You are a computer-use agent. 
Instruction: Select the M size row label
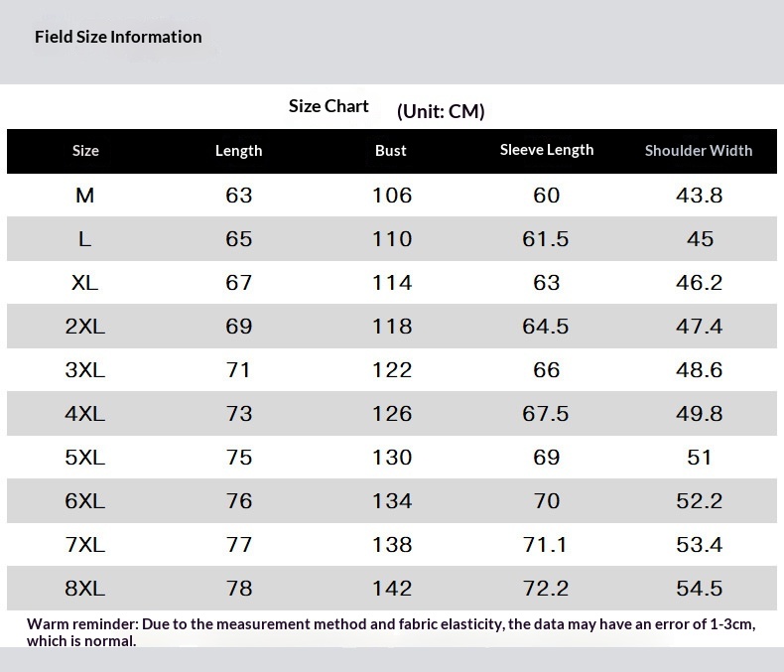click(x=85, y=196)
